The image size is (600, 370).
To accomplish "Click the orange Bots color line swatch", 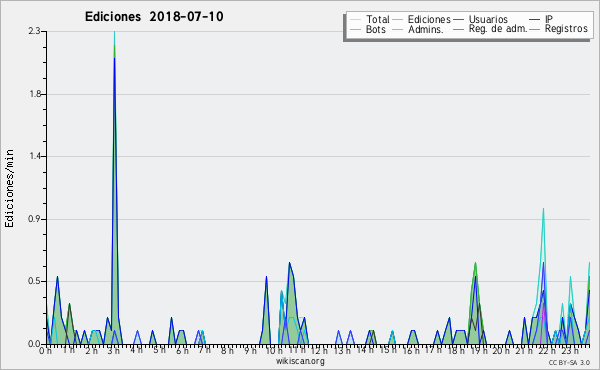I will click(x=355, y=29).
